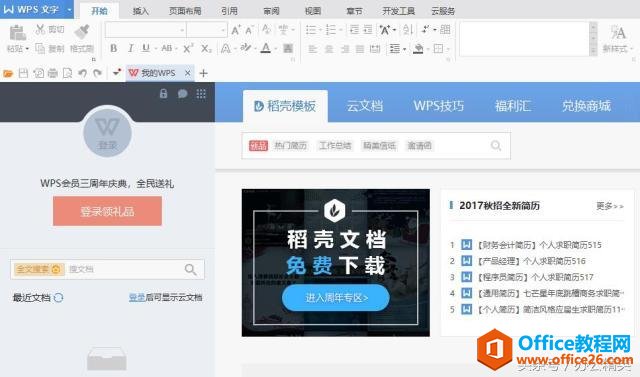
Task: Click the bulleted list icon
Action: click(311, 30)
